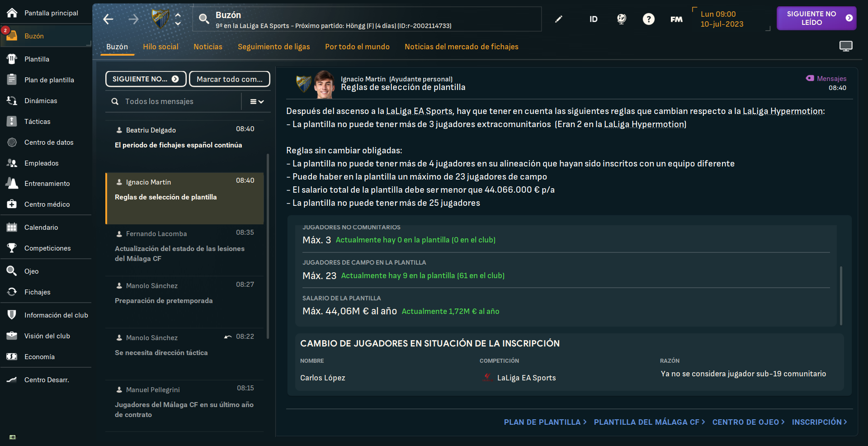The width and height of the screenshot is (868, 446).
Task: Click the top Buzón search bar
Action: [367, 19]
